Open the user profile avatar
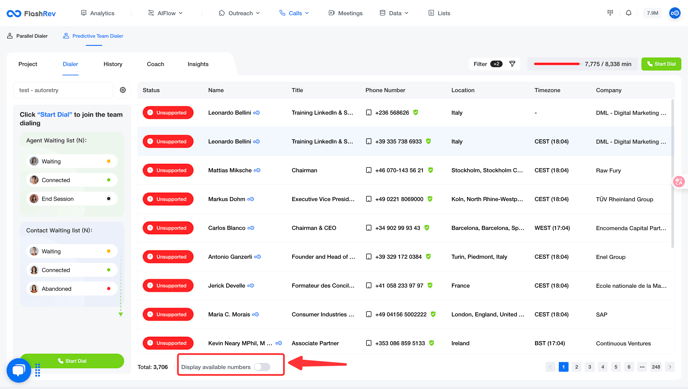Image resolution: width=688 pixels, height=389 pixels. point(674,13)
